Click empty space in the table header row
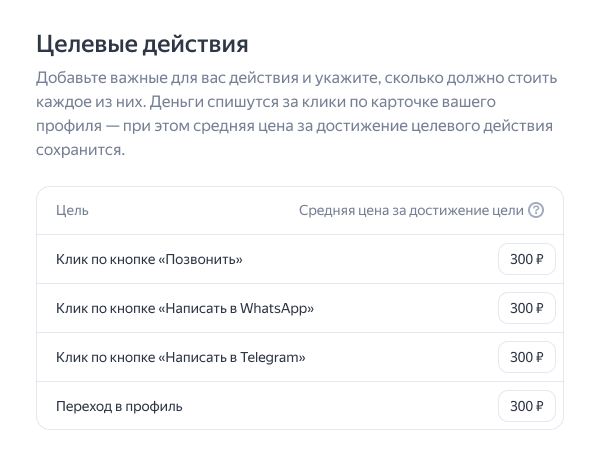 (190, 211)
